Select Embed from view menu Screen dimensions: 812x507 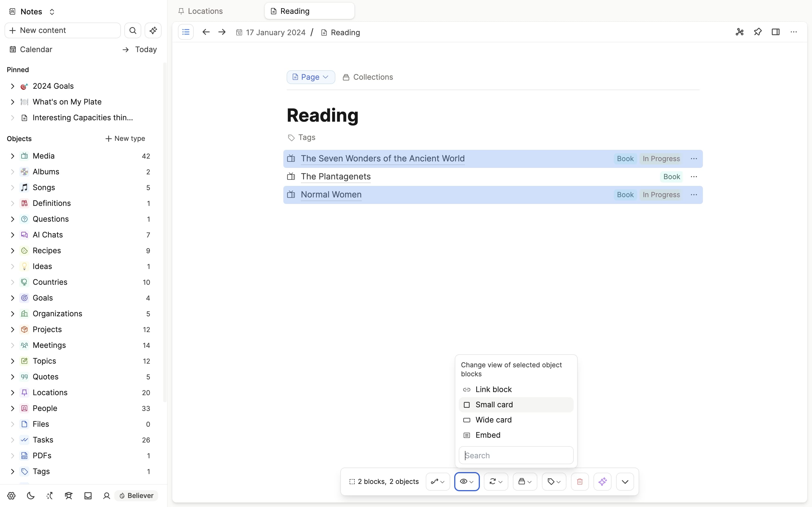[x=487, y=435]
